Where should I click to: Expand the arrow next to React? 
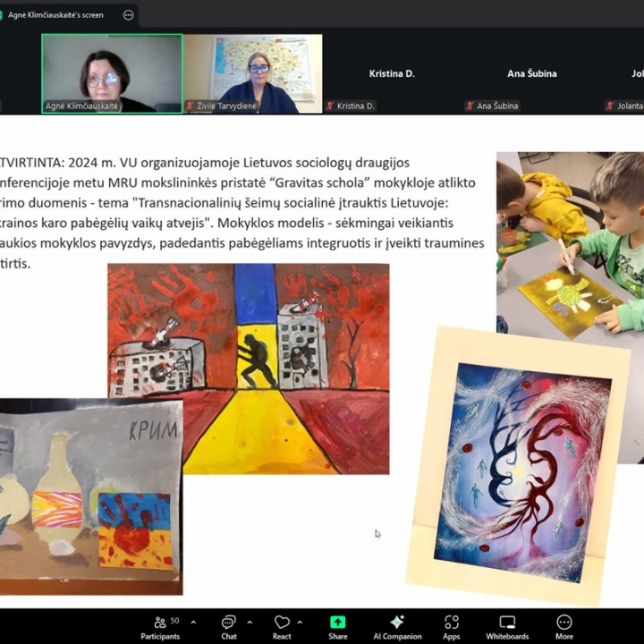tap(300, 622)
